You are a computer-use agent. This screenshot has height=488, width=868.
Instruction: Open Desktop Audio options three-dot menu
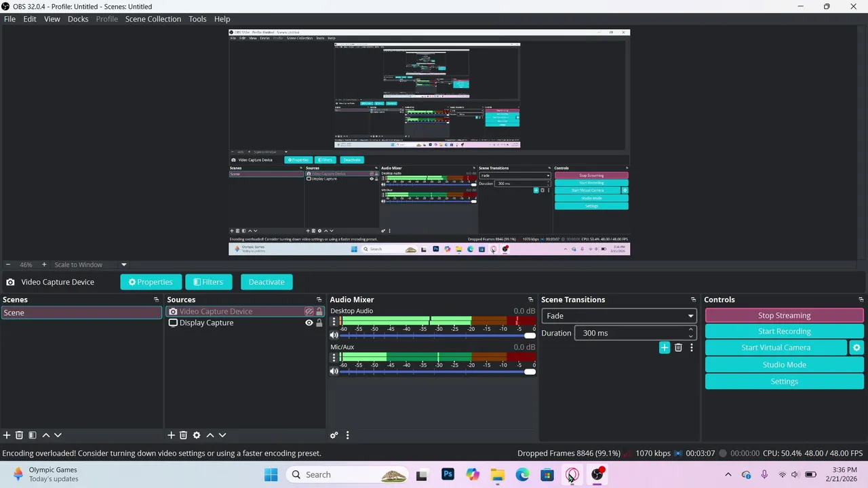tap(334, 321)
